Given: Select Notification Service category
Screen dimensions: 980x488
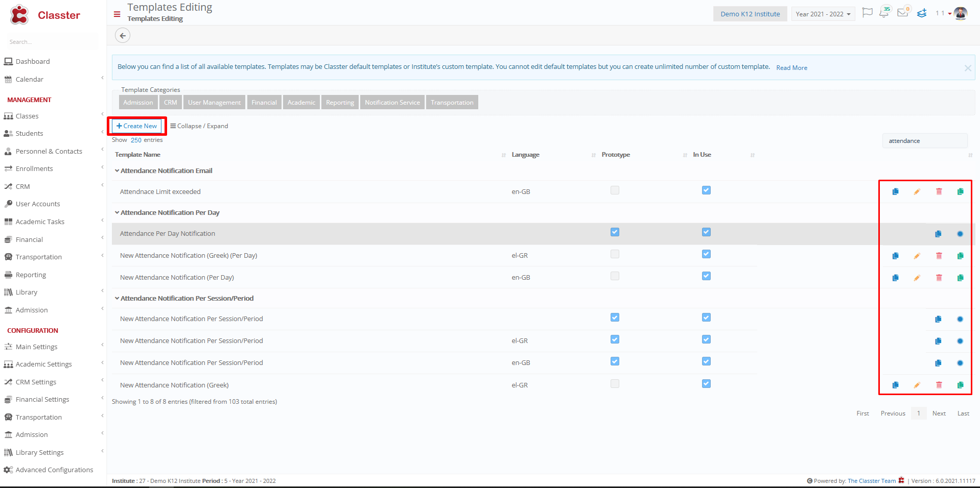Looking at the screenshot, I should 392,102.
